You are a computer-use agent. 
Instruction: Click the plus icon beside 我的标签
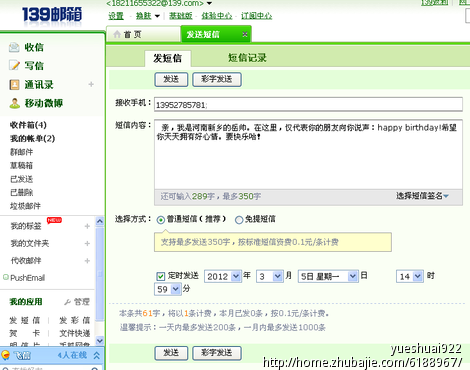tap(87, 226)
